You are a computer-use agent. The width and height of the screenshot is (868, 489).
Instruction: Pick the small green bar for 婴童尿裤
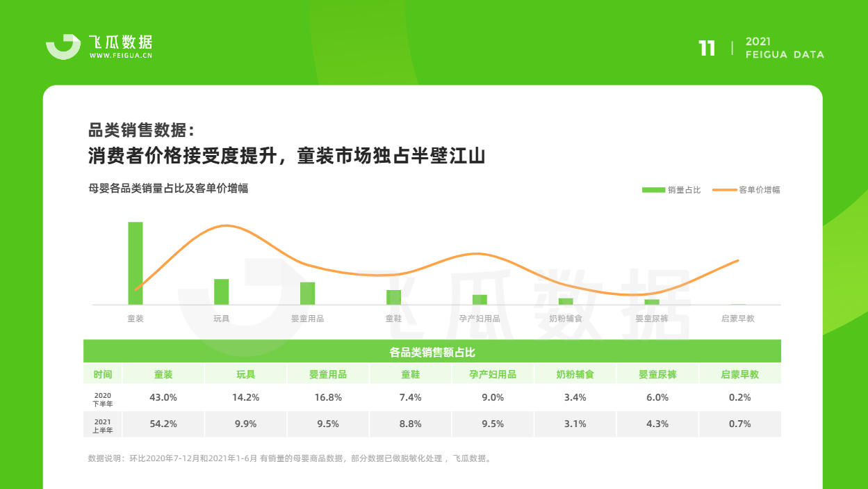coord(652,302)
